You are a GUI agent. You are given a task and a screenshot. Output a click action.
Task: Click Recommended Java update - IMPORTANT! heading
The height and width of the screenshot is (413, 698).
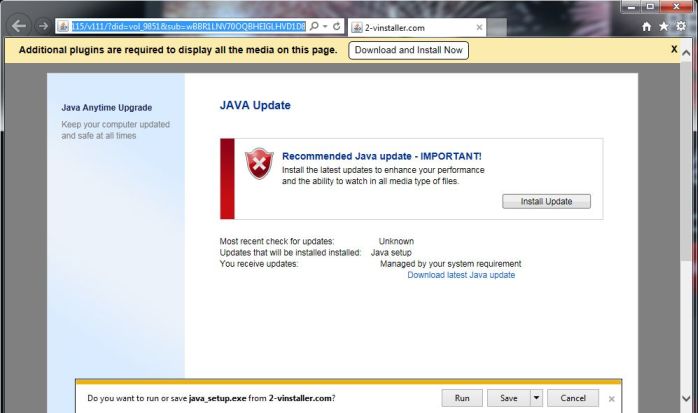coord(381,156)
